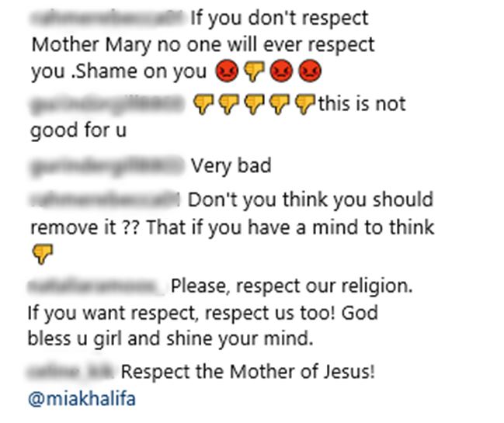The height and width of the screenshot is (423, 504).
Task: Click the thumbs-down emoji below "remove it ??"
Action: [41, 253]
